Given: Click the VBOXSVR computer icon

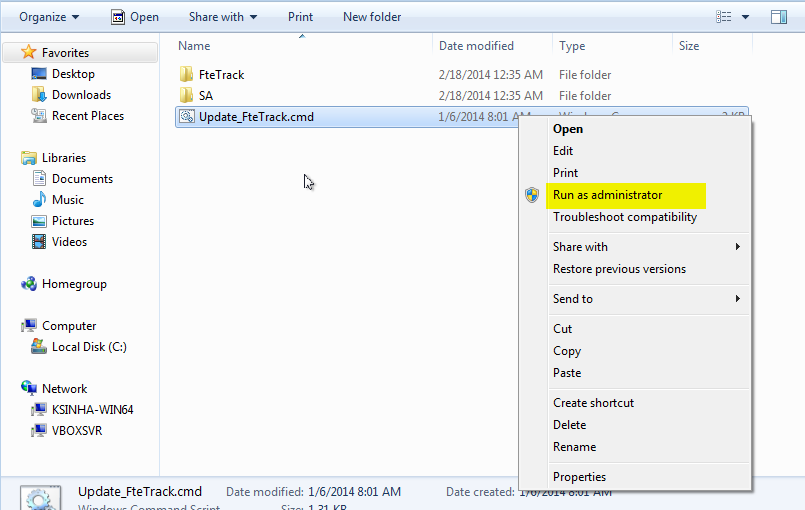Looking at the screenshot, I should 39,430.
